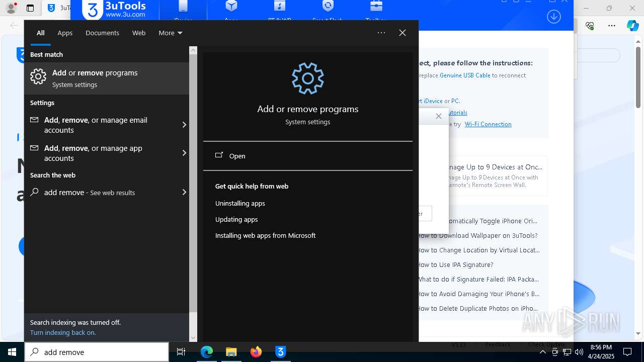
Task: Click the web search magnifier icon beside add remove
Action: click(34, 192)
